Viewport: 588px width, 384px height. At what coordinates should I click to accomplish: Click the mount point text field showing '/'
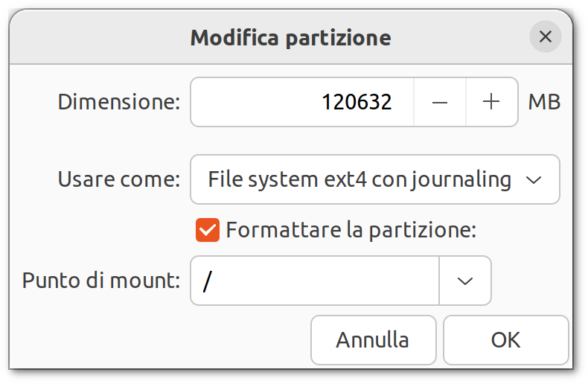pos(315,281)
